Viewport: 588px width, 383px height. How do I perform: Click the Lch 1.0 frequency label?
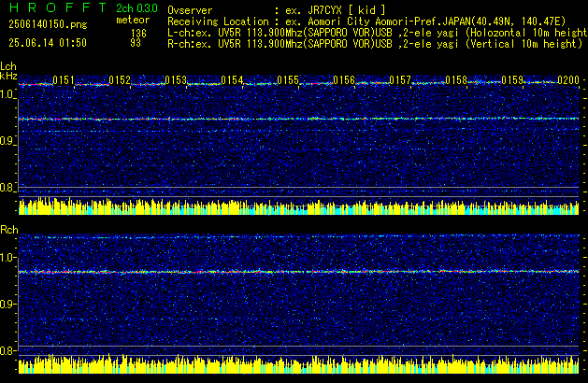point(7,94)
